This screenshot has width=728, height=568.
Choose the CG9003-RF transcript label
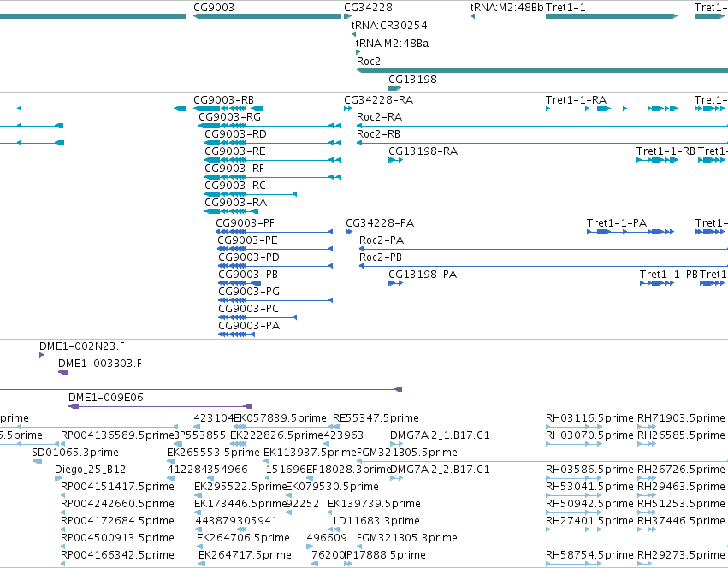click(x=234, y=169)
